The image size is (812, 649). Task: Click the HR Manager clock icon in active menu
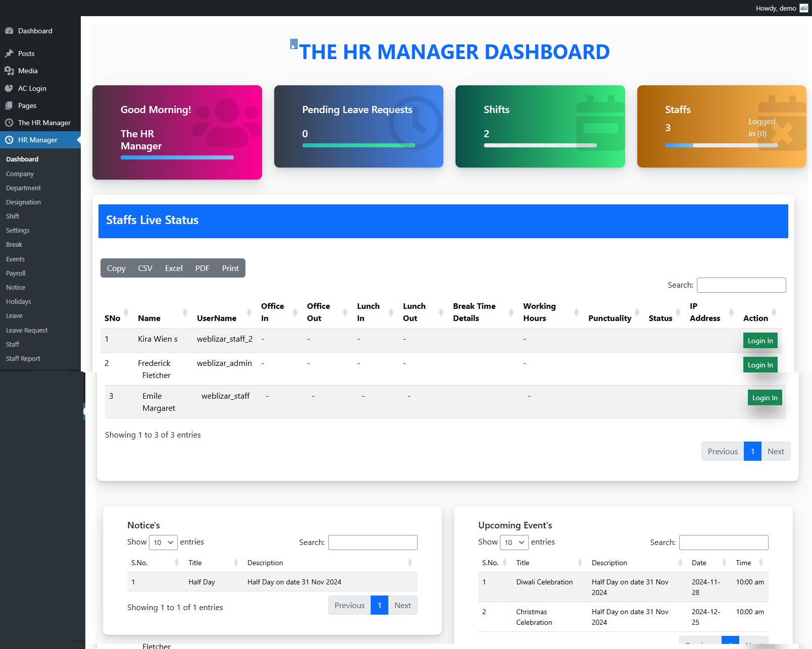point(9,140)
